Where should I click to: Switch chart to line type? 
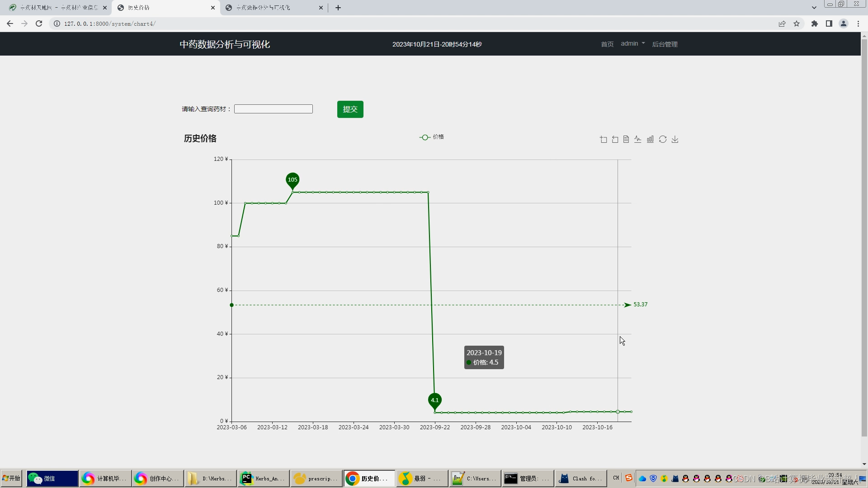(638, 139)
